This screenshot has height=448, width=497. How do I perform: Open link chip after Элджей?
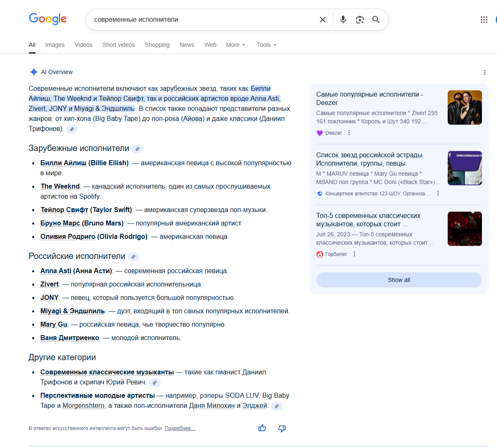coord(277,406)
